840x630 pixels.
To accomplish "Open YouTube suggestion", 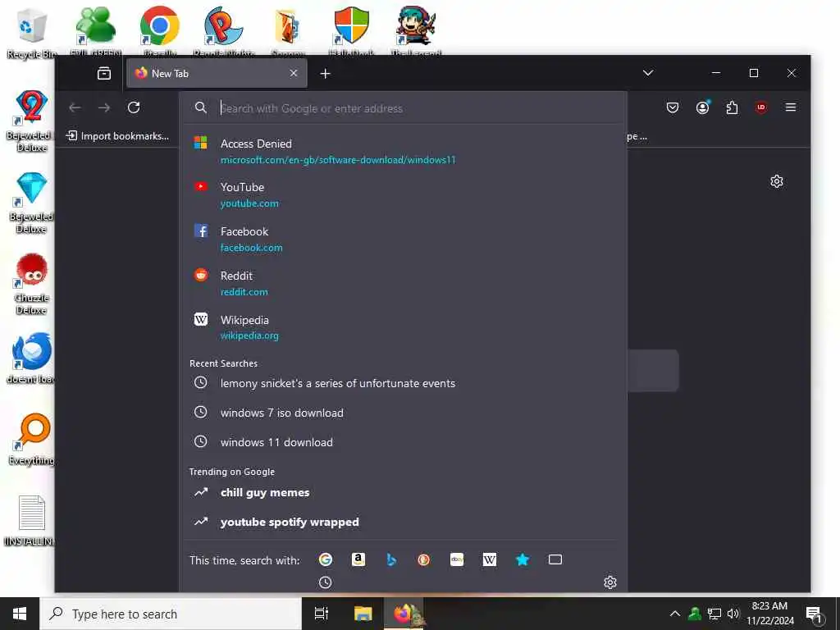I will 402,195.
